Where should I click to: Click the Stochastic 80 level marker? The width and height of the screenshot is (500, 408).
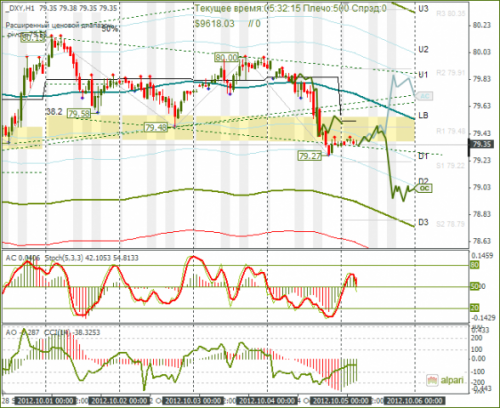click(474, 265)
